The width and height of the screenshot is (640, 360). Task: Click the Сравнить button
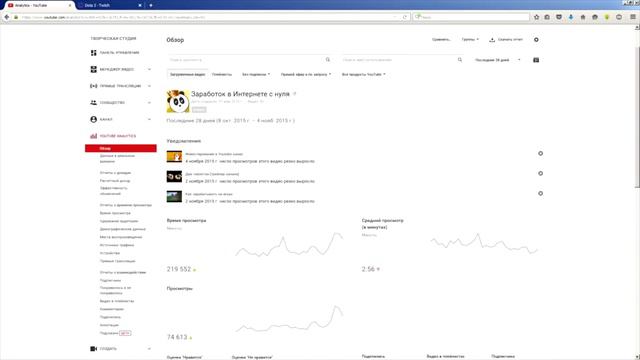tap(441, 40)
